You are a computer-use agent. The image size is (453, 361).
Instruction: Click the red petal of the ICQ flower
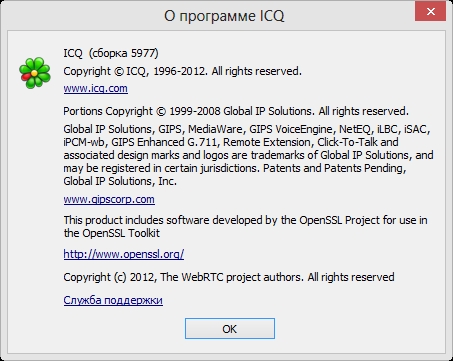[25, 77]
